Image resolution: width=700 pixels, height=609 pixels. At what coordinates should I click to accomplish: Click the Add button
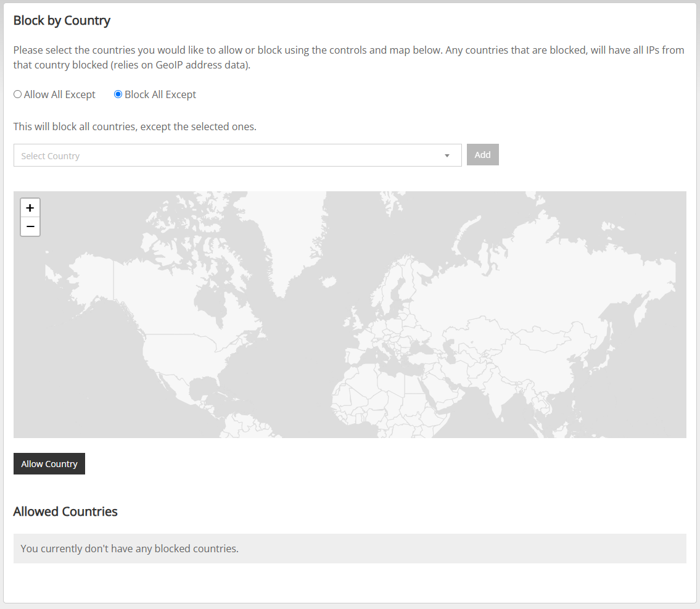pyautogui.click(x=482, y=154)
